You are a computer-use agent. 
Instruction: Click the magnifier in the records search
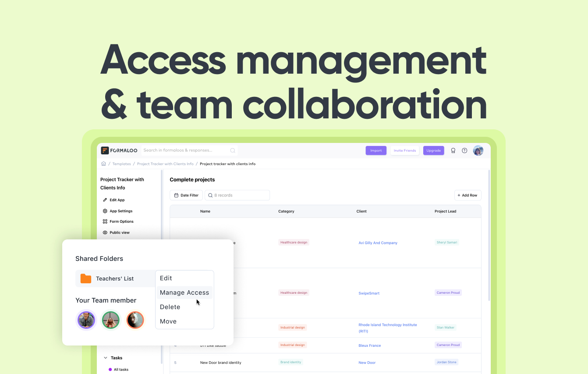[210, 195]
